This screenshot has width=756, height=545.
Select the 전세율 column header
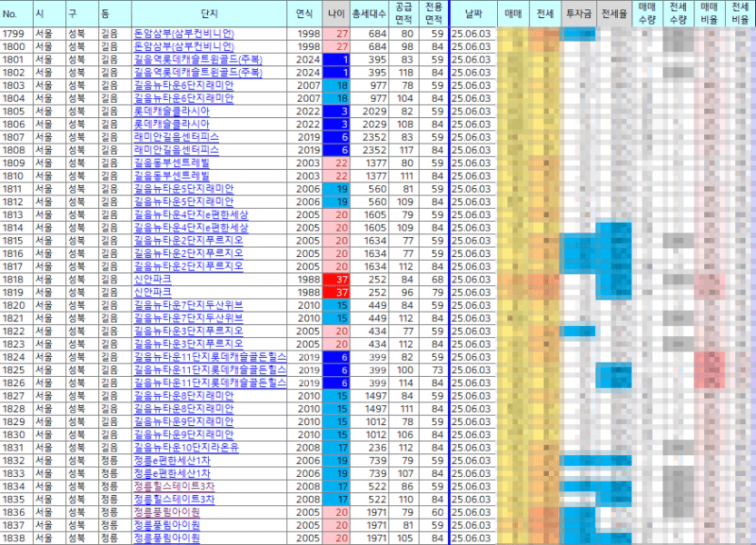(614, 14)
